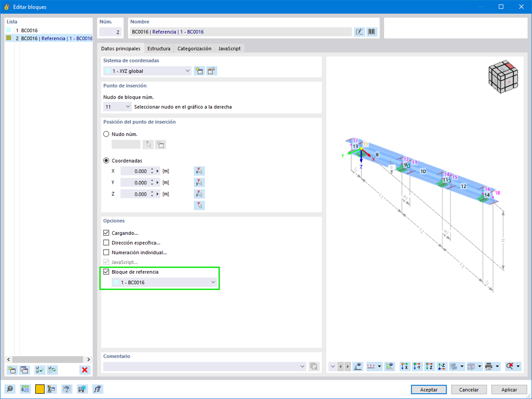Image resolution: width=532 pixels, height=399 pixels.
Task: Open the Nudo de bloque núm. dropdown
Action: point(117,106)
